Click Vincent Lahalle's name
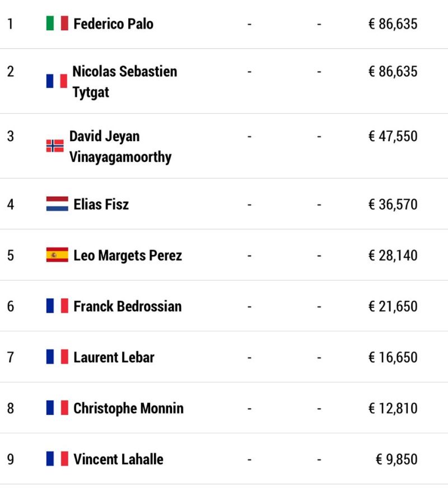This screenshot has width=448, height=489. [x=118, y=459]
